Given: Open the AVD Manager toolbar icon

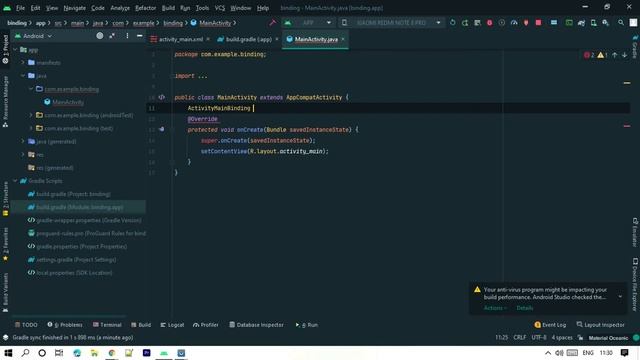Looking at the screenshot, I should [x=593, y=23].
